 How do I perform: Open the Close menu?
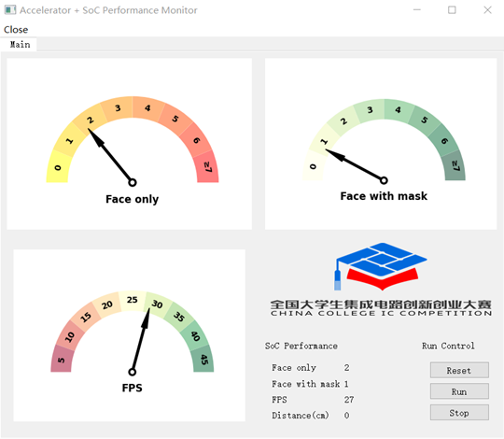(16, 30)
